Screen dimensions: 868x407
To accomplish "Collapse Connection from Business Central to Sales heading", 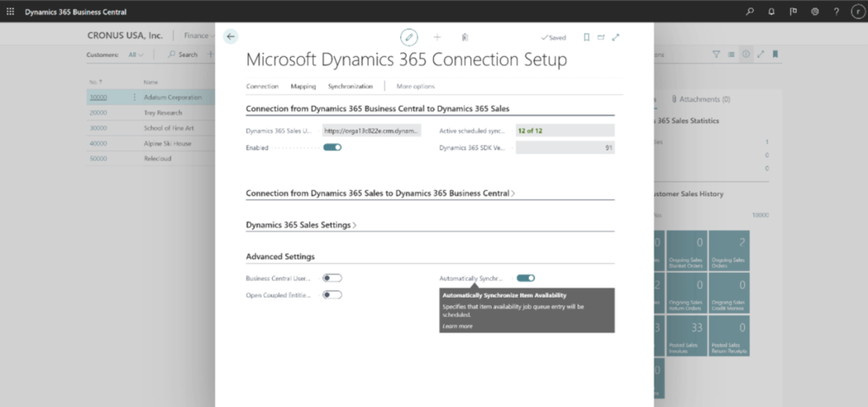I will point(377,109).
